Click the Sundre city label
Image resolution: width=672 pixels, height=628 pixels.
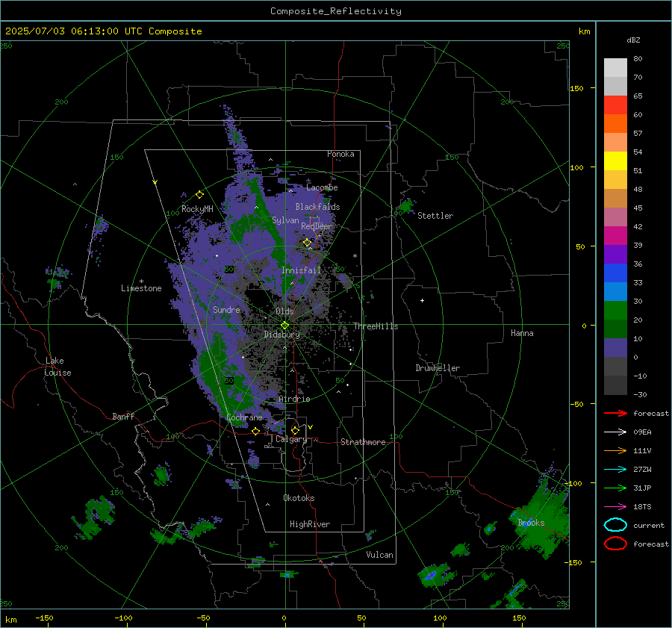pos(226,309)
